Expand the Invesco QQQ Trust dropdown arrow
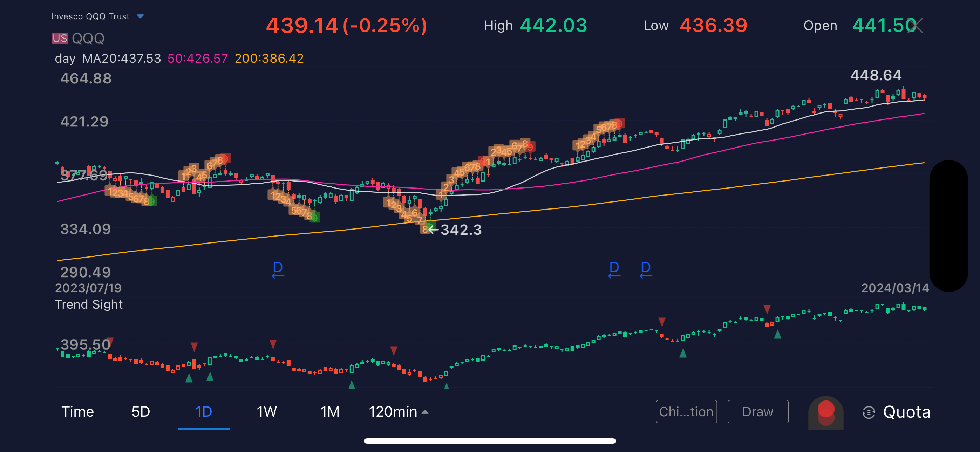The height and width of the screenshot is (452, 980). (140, 16)
